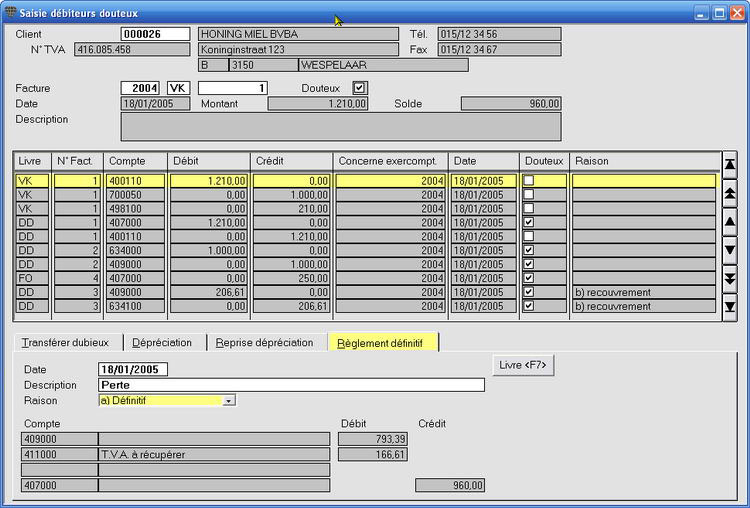This screenshot has width=750, height=508.
Task: Click the Facture number field containing 1
Action: [232, 88]
